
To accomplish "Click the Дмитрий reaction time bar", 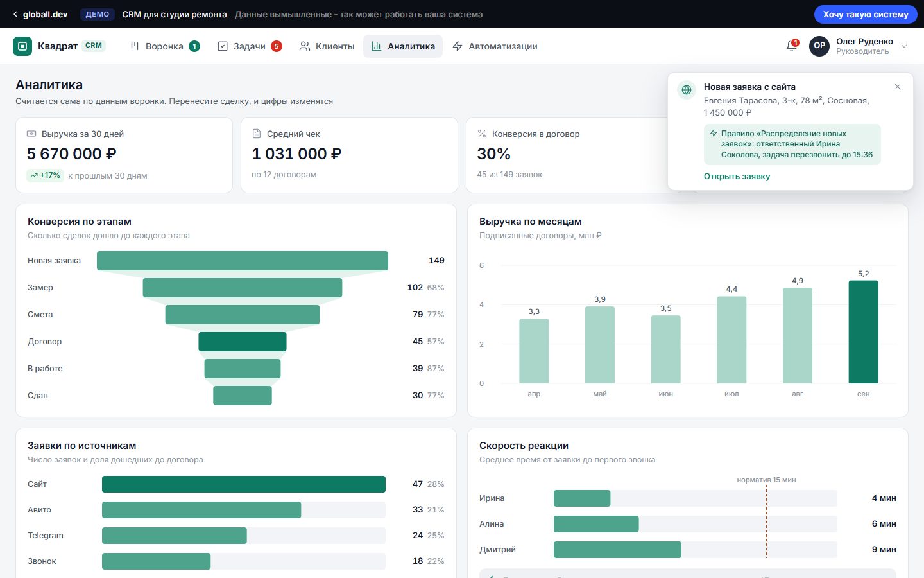I will [x=617, y=550].
